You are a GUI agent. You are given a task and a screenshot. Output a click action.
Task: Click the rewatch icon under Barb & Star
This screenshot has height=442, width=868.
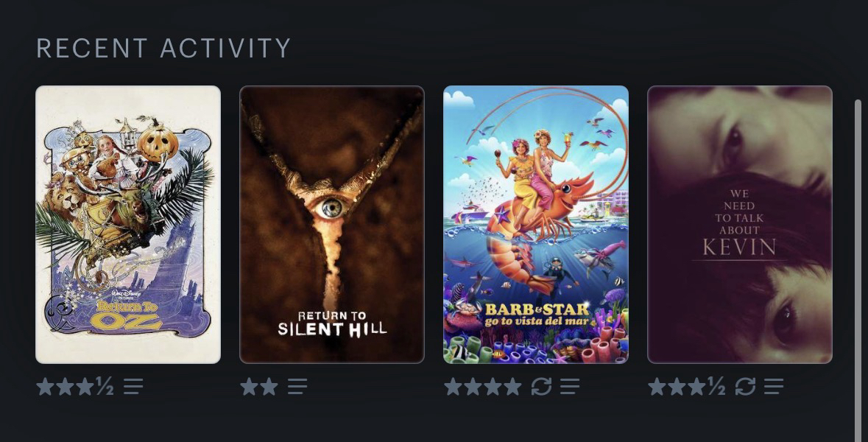pos(541,387)
